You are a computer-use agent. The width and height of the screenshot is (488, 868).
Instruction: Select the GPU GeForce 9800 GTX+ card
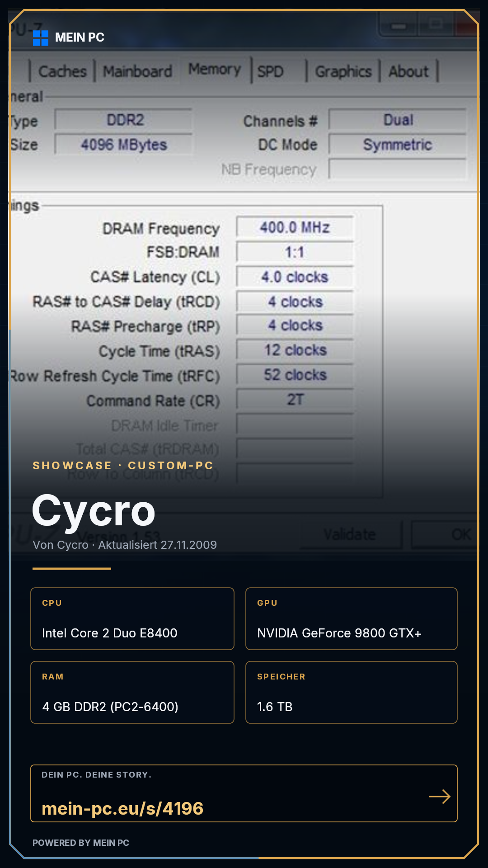352,618
